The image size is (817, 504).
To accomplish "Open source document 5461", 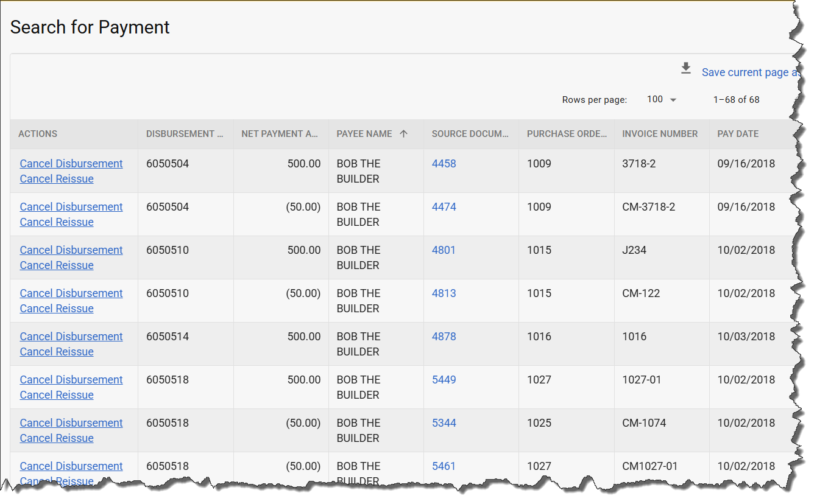I will click(x=444, y=466).
